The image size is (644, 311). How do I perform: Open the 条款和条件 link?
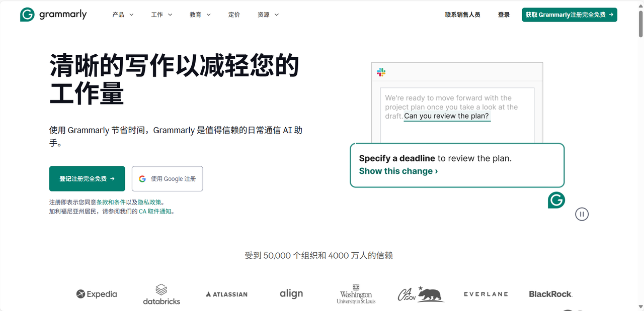[x=111, y=202]
